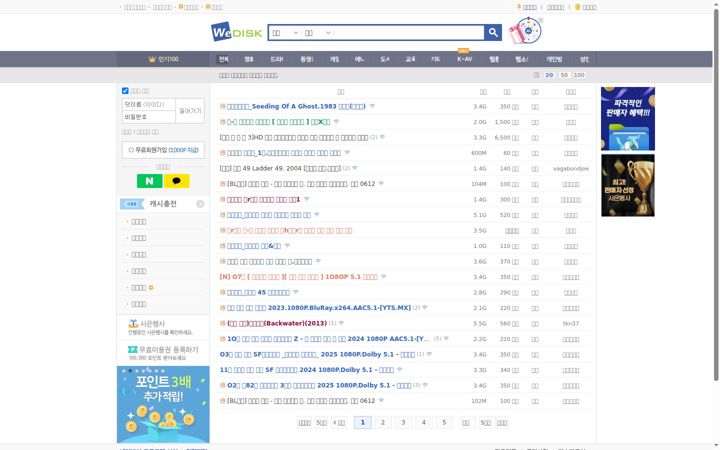Open the Ladder 49. 2004 listing
This screenshot has width=720, height=450.
click(x=281, y=169)
